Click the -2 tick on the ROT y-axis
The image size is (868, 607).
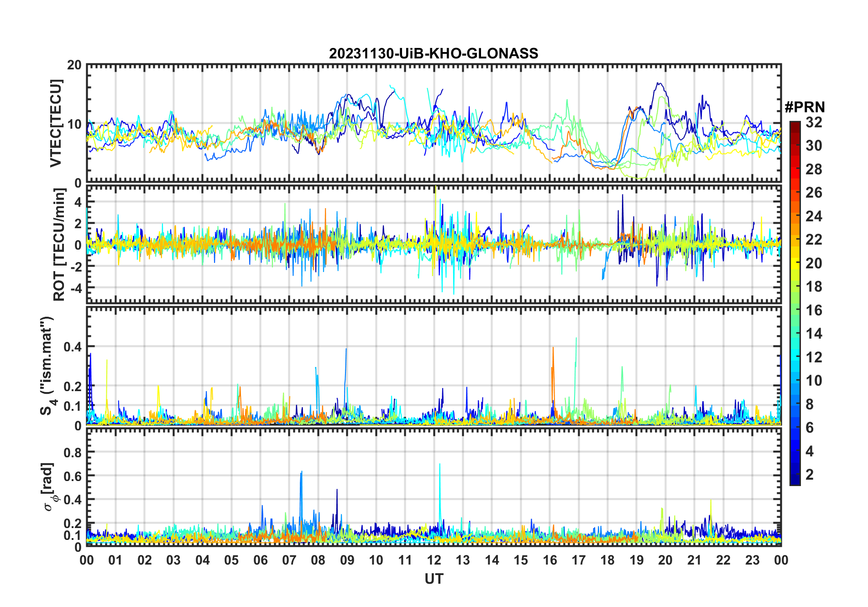[x=76, y=267]
